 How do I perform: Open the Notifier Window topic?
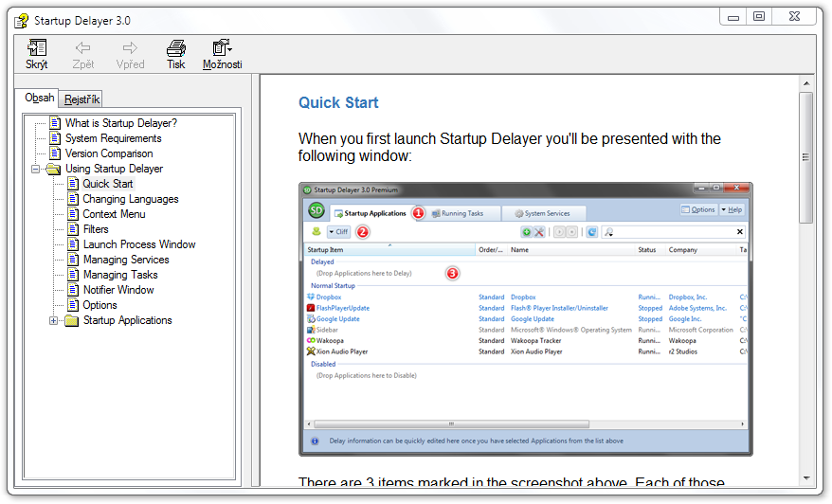[118, 290]
